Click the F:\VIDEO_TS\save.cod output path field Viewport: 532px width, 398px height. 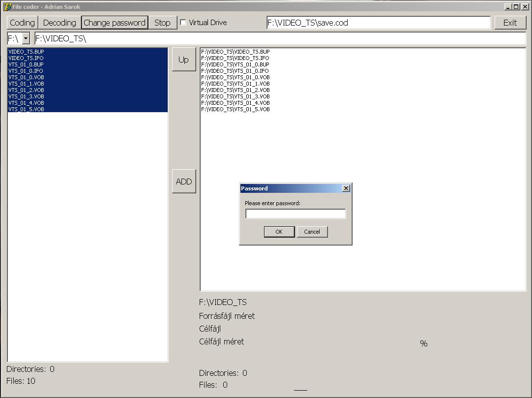pos(378,23)
